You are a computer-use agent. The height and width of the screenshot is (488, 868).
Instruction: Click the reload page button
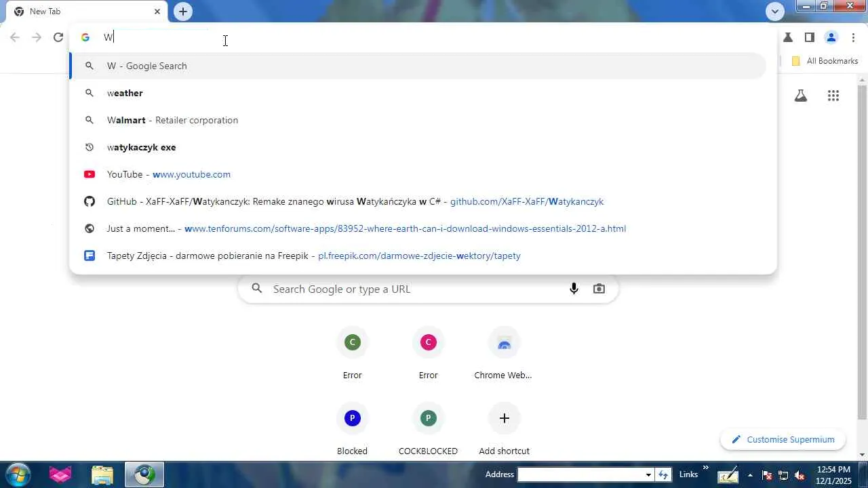[x=58, y=37]
